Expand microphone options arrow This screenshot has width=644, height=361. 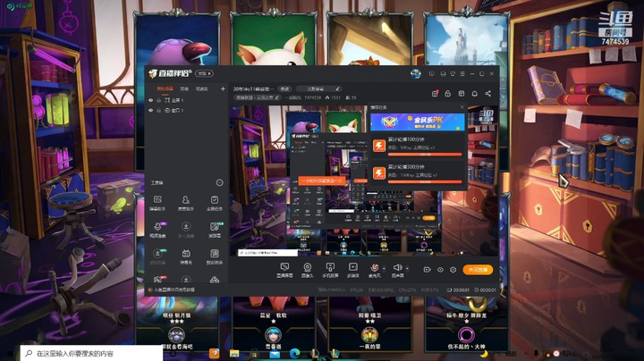coord(384,268)
